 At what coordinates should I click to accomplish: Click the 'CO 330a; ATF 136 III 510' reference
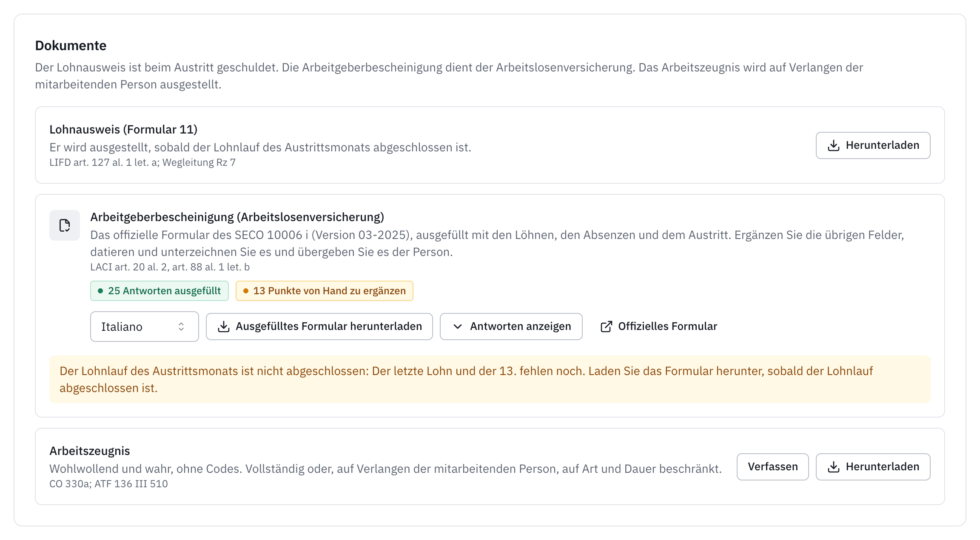point(108,484)
